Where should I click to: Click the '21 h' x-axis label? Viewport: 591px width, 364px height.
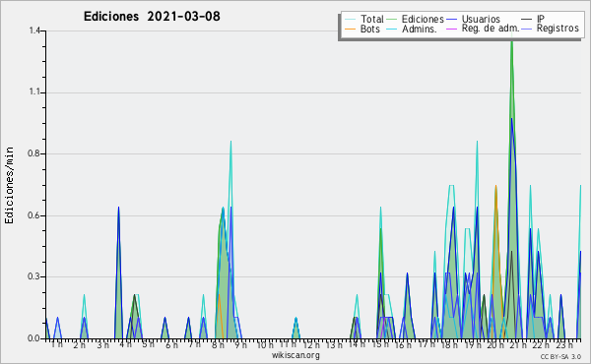[518, 344]
